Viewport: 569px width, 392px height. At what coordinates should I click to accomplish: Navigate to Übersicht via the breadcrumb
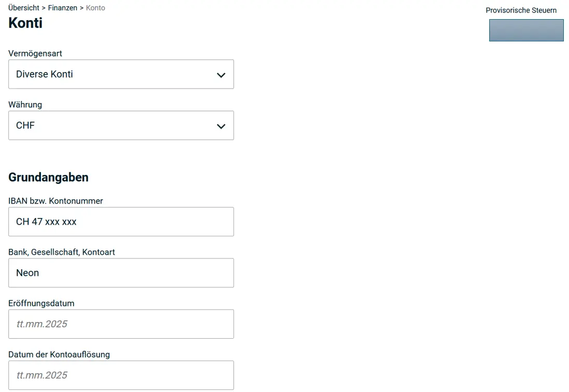click(x=23, y=8)
